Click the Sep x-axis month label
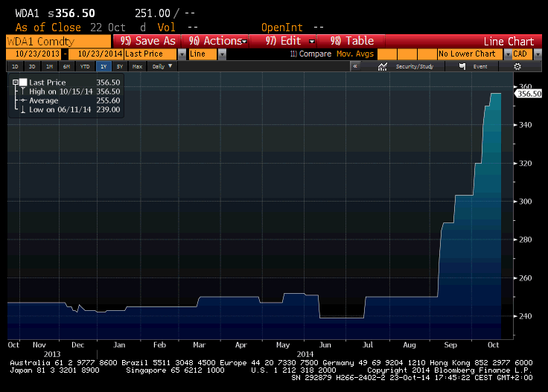The width and height of the screenshot is (548, 392). click(x=450, y=345)
